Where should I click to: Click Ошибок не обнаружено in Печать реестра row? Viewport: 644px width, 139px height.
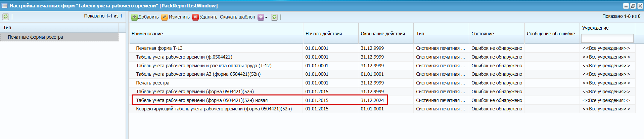pos(497,83)
